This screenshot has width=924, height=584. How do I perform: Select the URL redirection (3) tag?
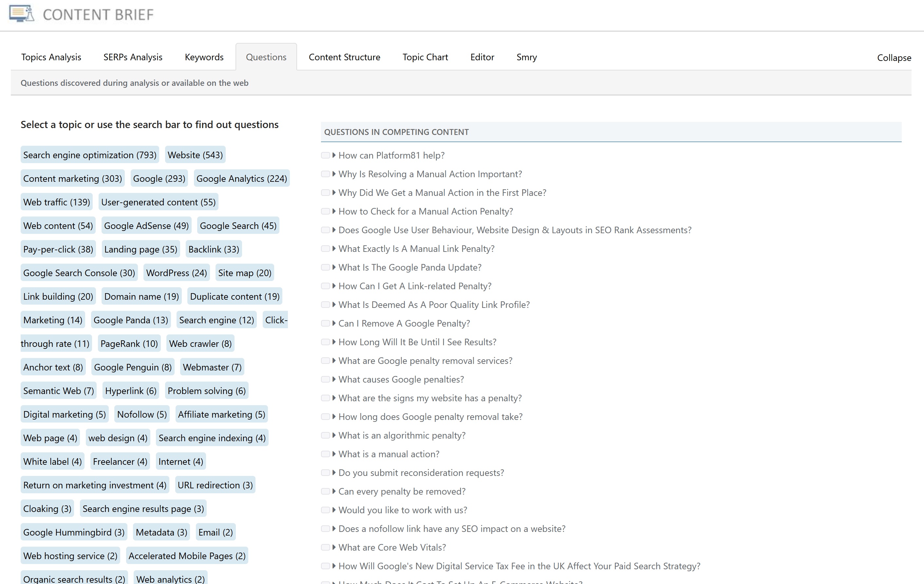pos(215,485)
